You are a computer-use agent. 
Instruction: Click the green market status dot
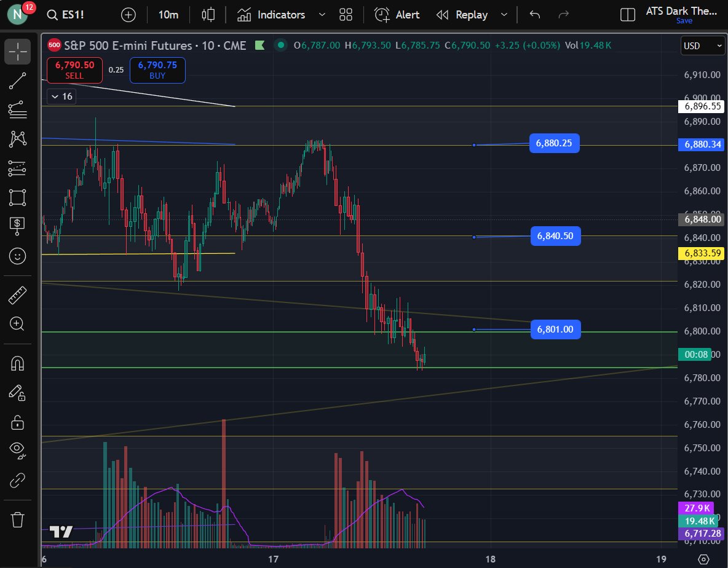pyautogui.click(x=280, y=45)
